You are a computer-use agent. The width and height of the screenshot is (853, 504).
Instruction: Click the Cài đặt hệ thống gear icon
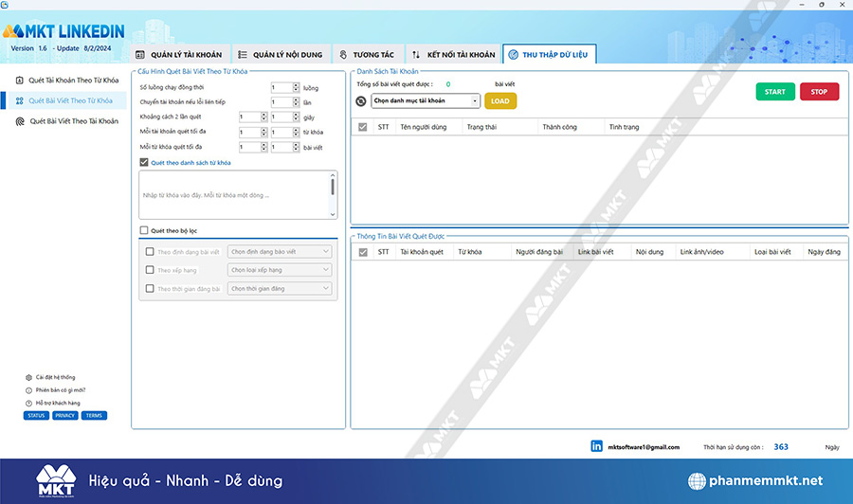tap(28, 377)
